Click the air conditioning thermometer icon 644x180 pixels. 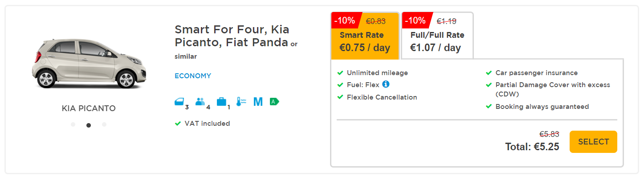click(241, 102)
